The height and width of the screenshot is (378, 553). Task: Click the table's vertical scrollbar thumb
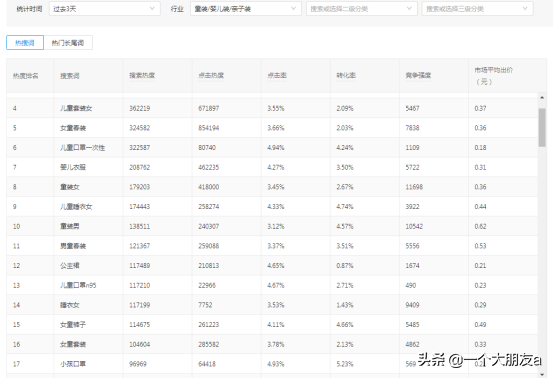pos(542,127)
